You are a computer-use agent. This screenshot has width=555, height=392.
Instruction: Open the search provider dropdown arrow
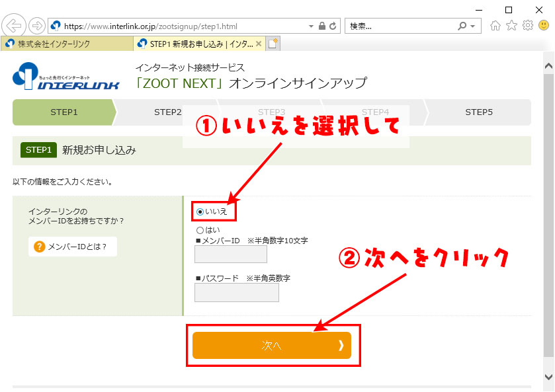click(472, 26)
